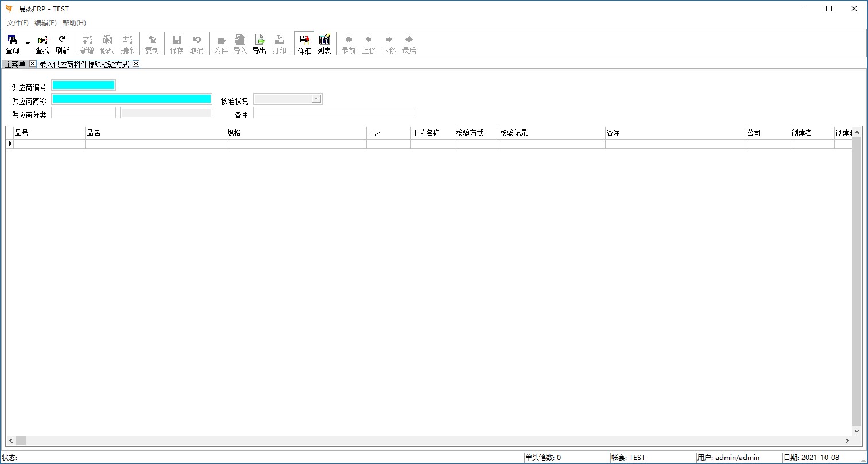Switch to 详细 (Detail) view
The height and width of the screenshot is (464, 868).
304,44
